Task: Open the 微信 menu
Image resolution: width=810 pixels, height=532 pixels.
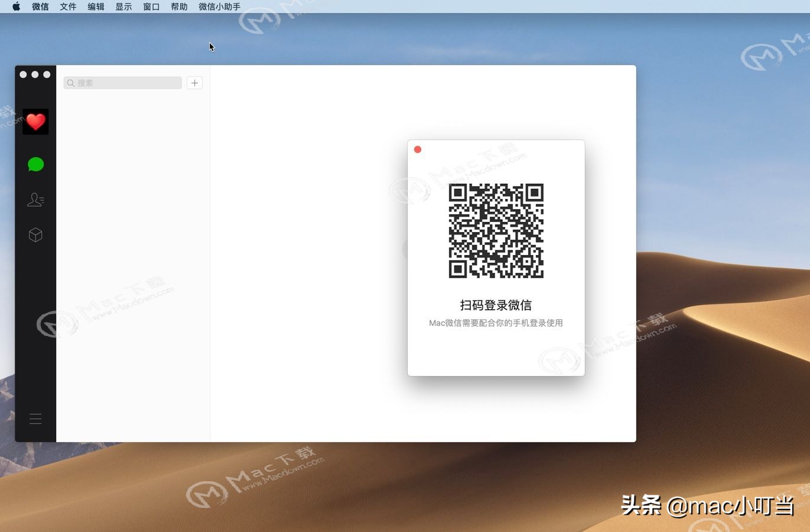Action: pos(40,6)
